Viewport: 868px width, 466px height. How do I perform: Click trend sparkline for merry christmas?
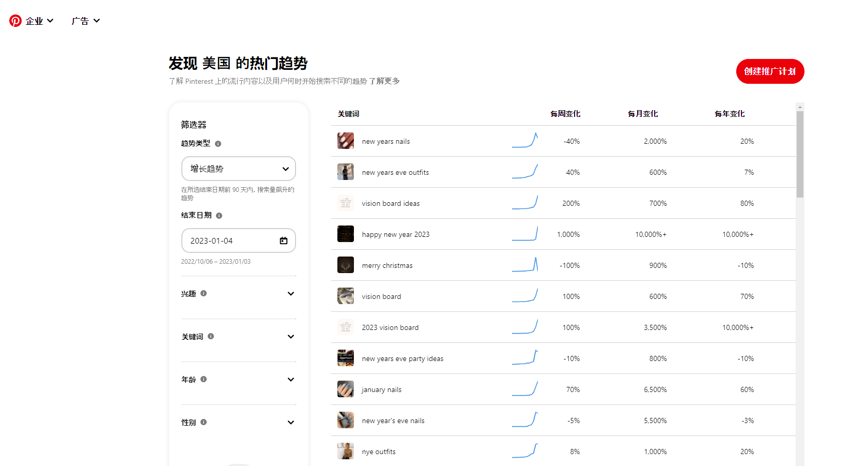pos(525,264)
